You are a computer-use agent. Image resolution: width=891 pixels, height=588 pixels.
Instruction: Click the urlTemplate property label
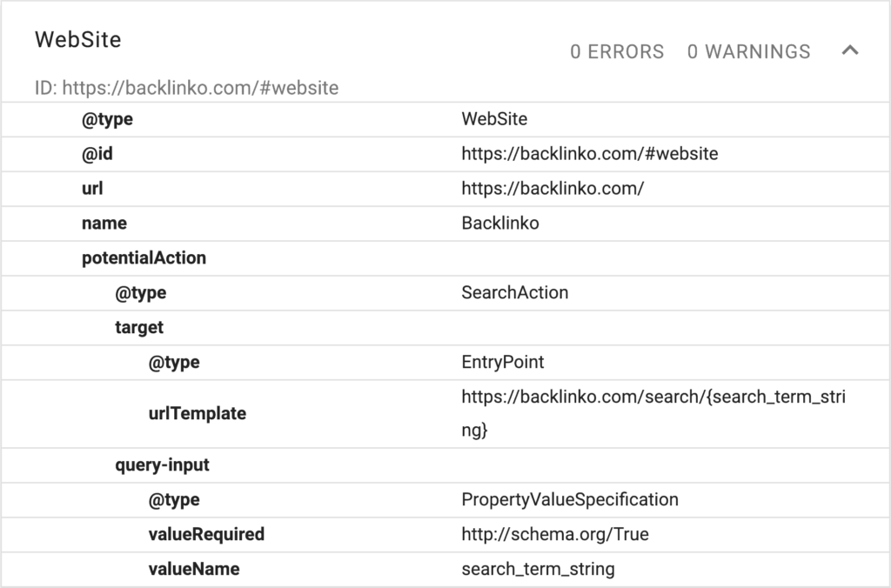coord(197,414)
